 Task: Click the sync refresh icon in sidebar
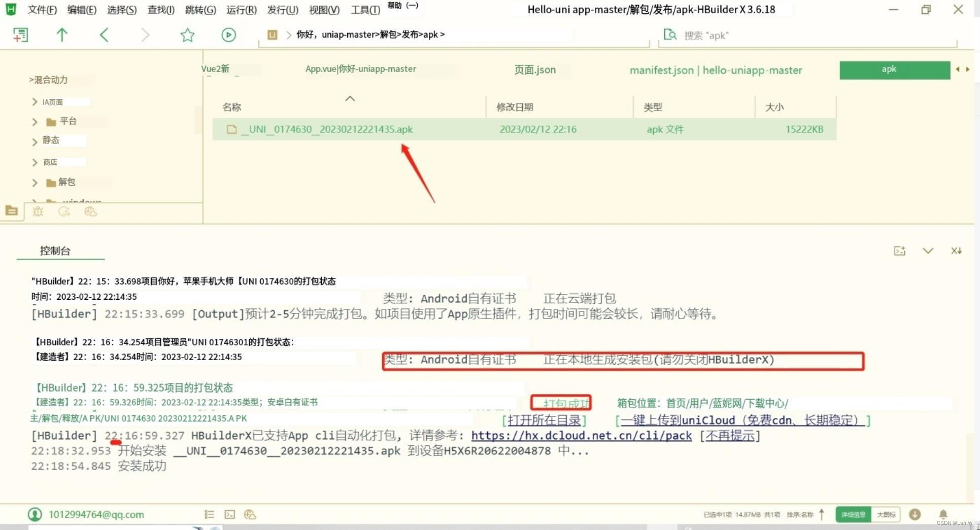click(x=64, y=211)
